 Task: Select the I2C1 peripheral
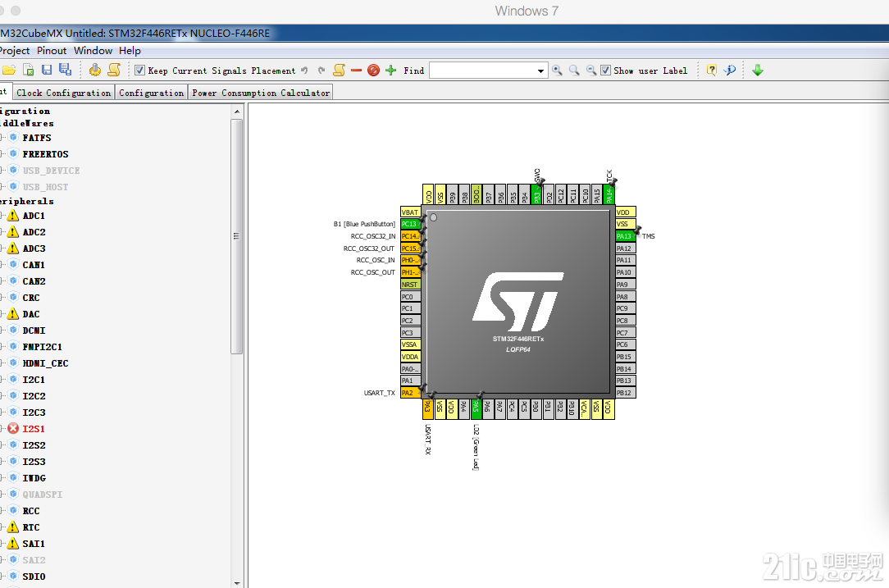34,380
